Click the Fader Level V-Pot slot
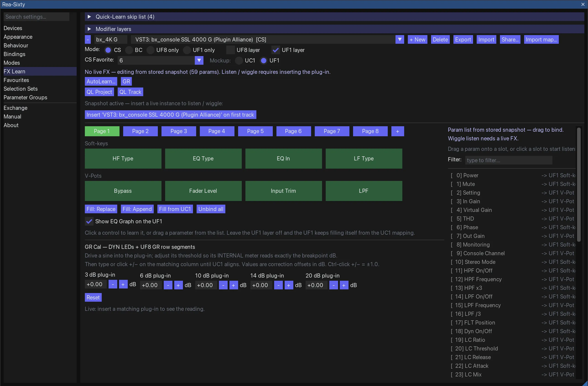 point(203,191)
